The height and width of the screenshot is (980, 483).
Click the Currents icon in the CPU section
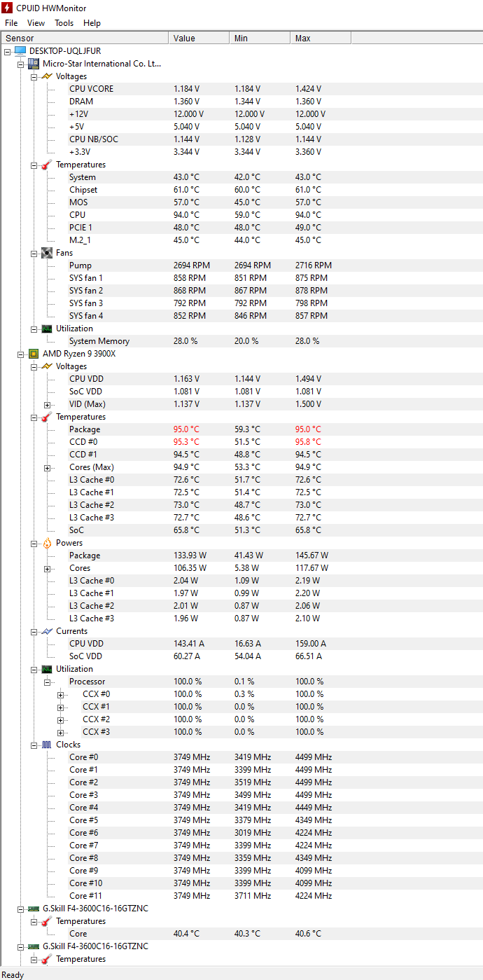click(45, 630)
